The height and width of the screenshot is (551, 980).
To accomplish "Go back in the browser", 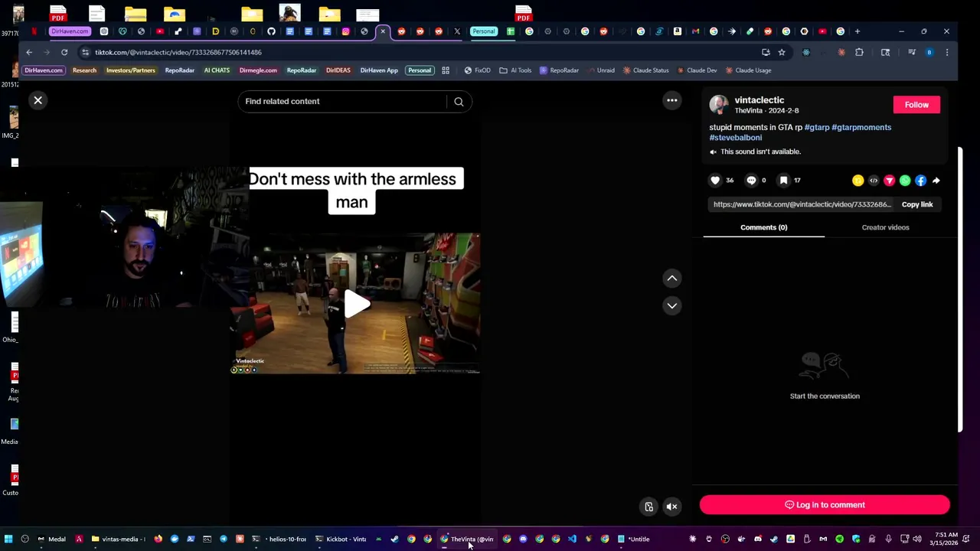I will (x=29, y=52).
